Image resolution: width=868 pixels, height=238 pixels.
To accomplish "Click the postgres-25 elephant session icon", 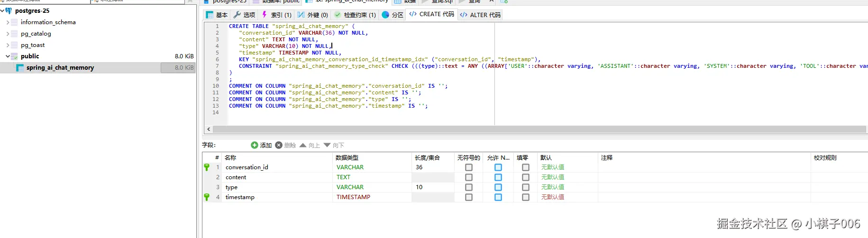I will 9,10.
